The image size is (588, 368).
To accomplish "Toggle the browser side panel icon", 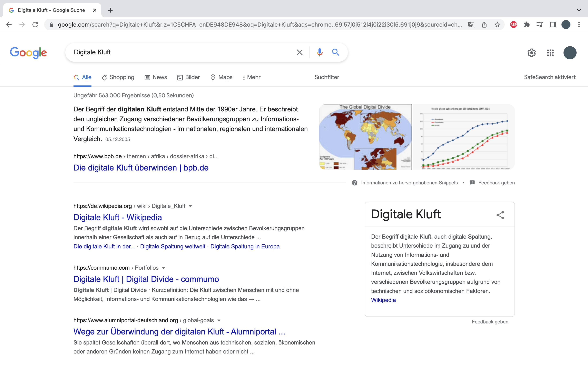I will coord(553,25).
